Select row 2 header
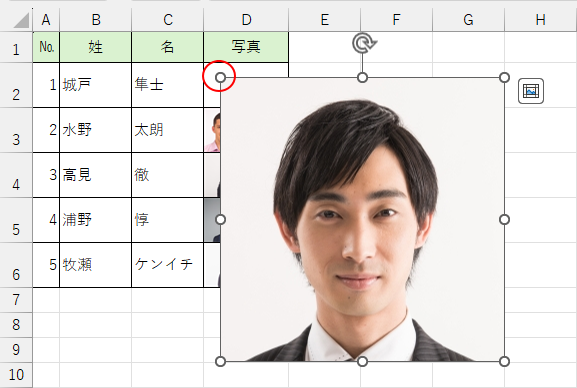The height and width of the screenshot is (388, 577). point(16,85)
